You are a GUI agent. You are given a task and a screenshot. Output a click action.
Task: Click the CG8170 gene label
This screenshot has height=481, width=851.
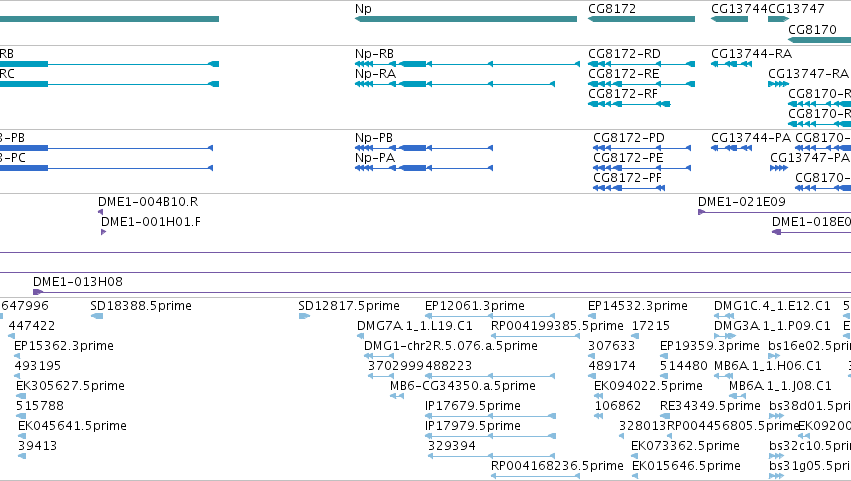pos(812,29)
